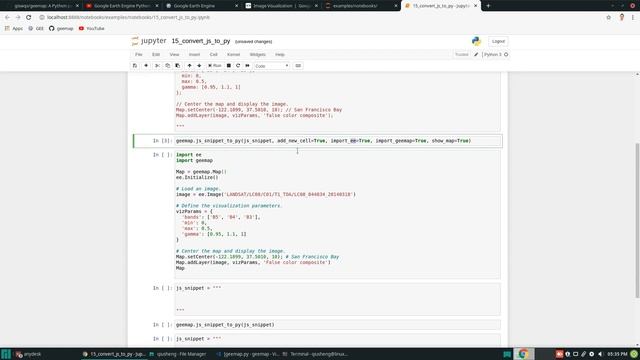The width and height of the screenshot is (640, 360).
Task: Open the Widgets menu
Action: (x=258, y=54)
